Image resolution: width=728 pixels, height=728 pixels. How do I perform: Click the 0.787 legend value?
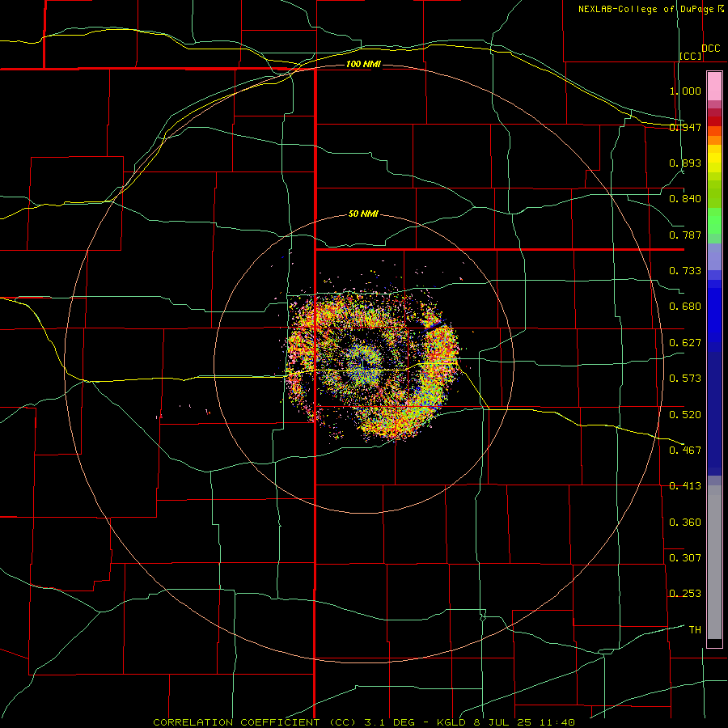point(685,235)
